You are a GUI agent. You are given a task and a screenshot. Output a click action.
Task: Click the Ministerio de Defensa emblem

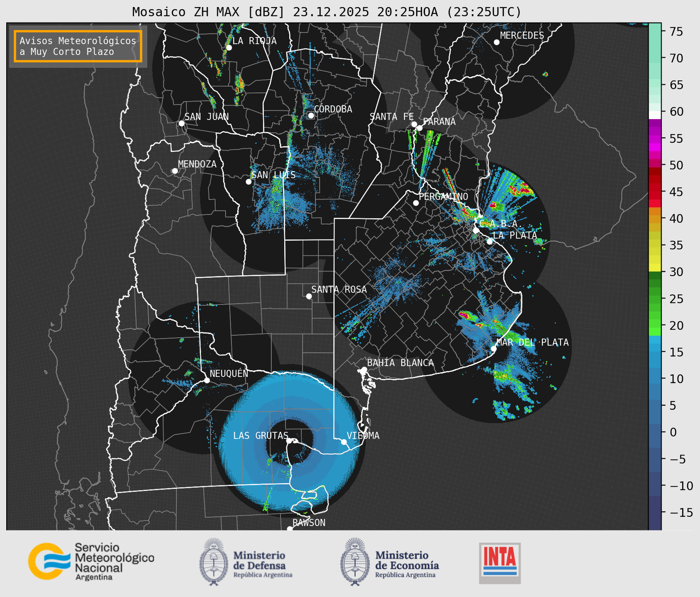pos(213,562)
